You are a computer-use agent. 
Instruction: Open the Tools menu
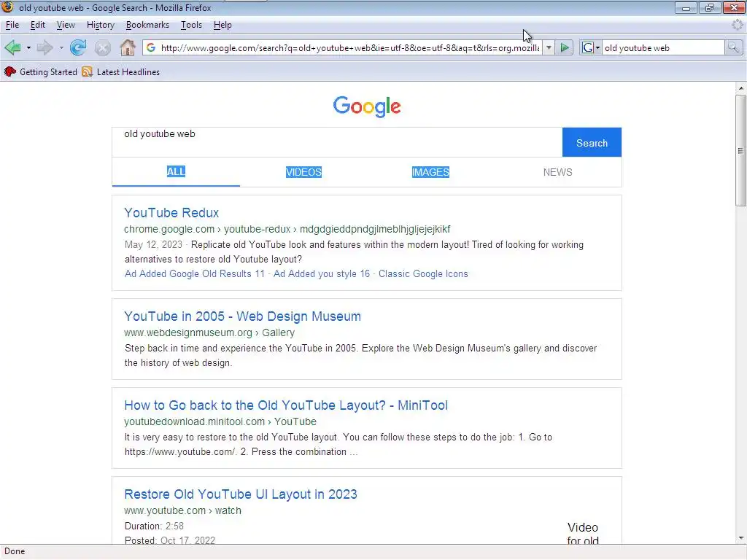pyautogui.click(x=192, y=25)
